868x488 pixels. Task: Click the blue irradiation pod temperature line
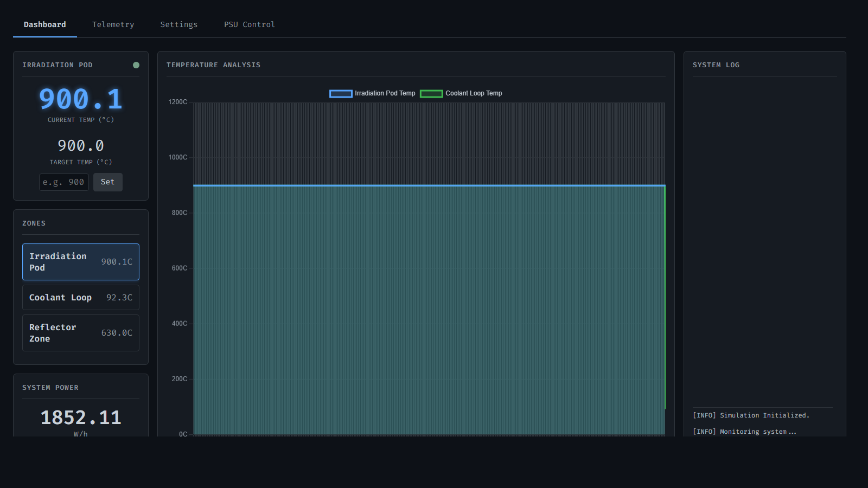click(x=429, y=185)
